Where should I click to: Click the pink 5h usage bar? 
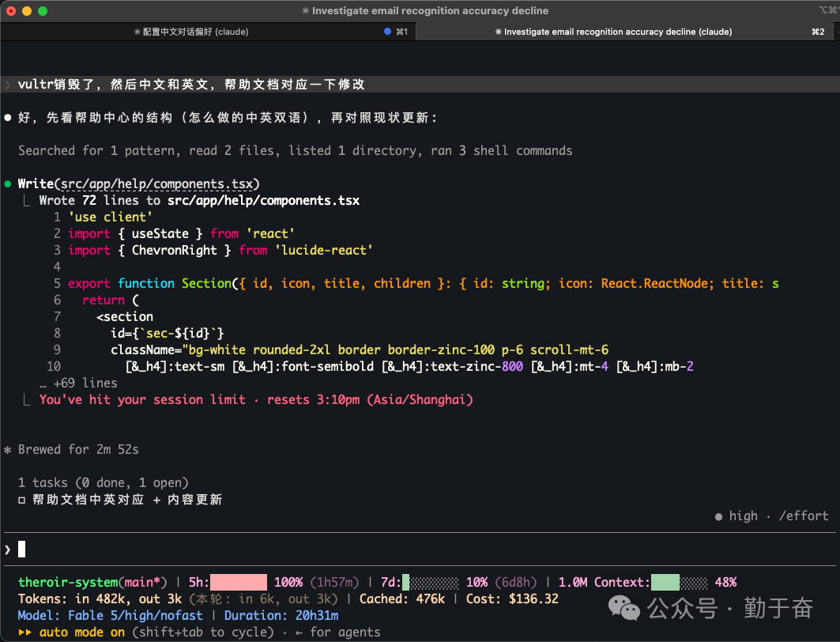(239, 583)
